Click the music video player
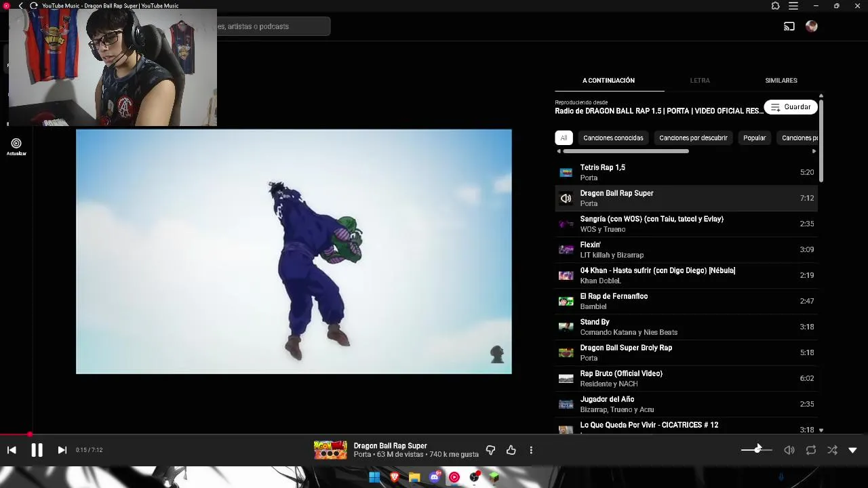The width and height of the screenshot is (868, 488). [x=294, y=251]
